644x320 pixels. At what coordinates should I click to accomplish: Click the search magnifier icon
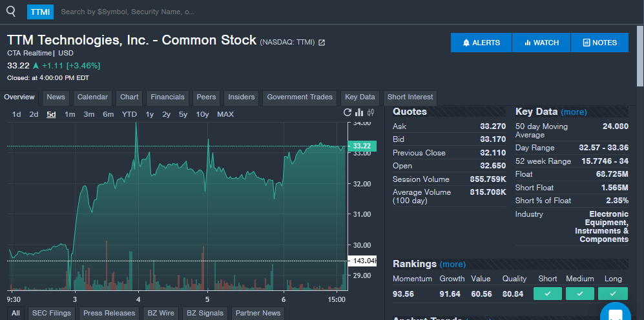(x=11, y=12)
